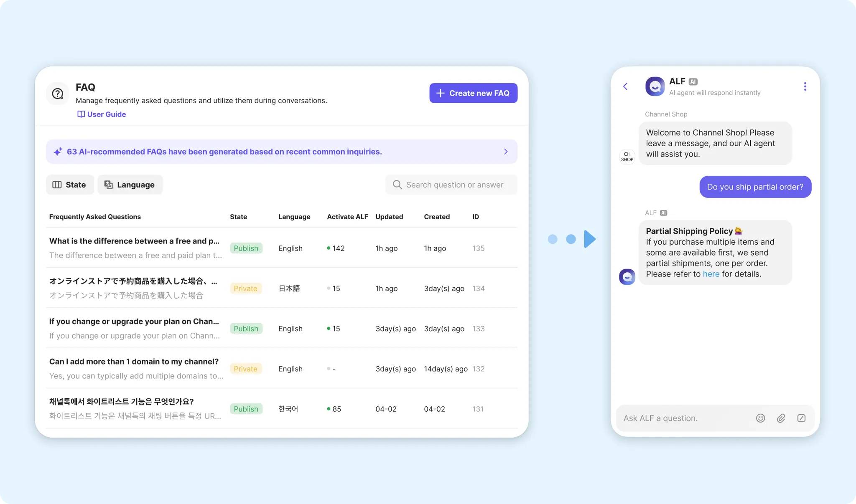Click the ALF avatar in chat header
Screen dimensions: 856x504
pyautogui.click(x=655, y=86)
